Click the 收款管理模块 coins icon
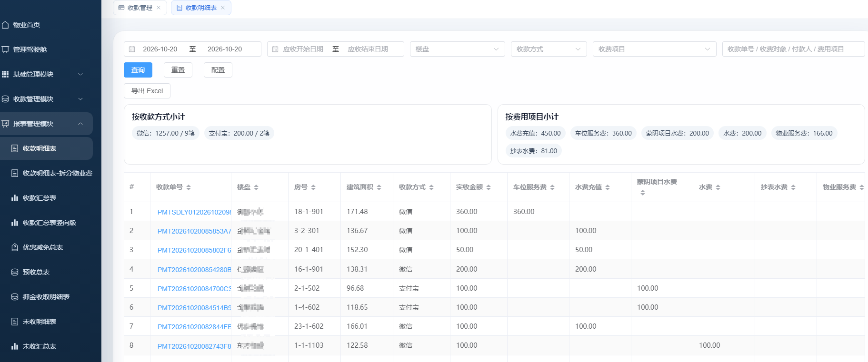This screenshot has width=868, height=362. [5, 99]
